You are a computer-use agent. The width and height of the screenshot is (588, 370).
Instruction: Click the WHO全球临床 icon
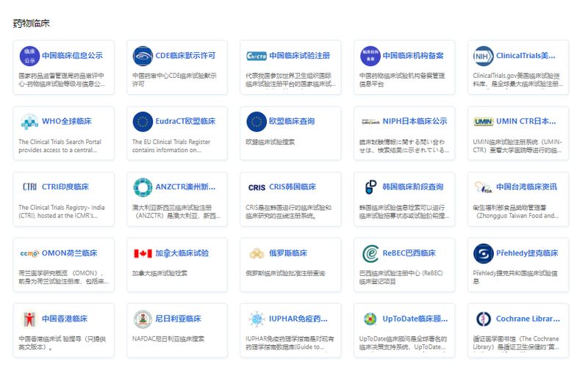[x=29, y=121]
